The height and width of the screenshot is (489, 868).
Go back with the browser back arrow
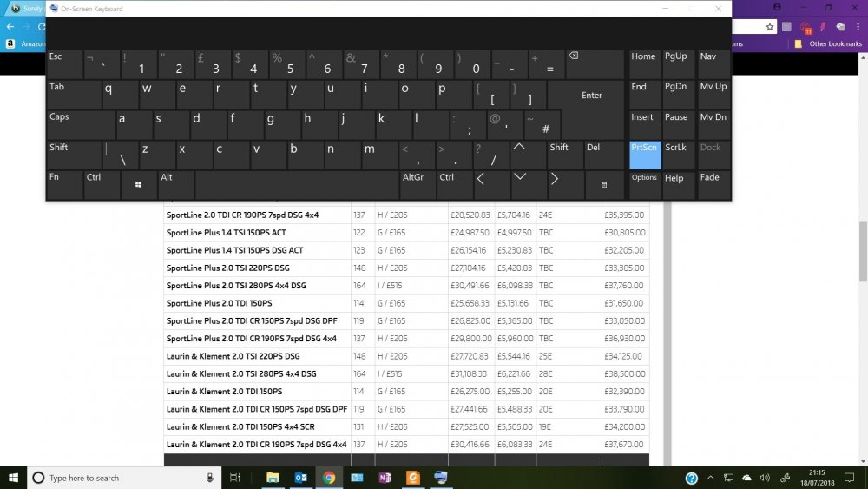tap(10, 27)
